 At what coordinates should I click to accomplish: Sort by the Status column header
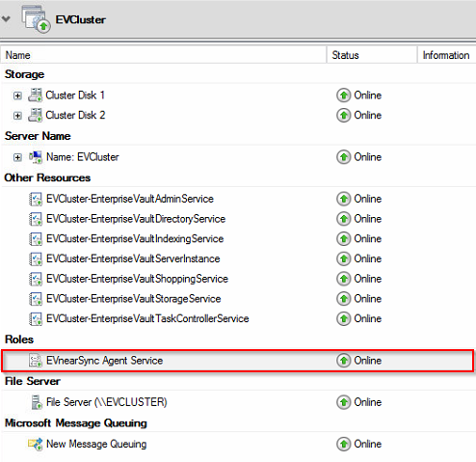coord(372,55)
